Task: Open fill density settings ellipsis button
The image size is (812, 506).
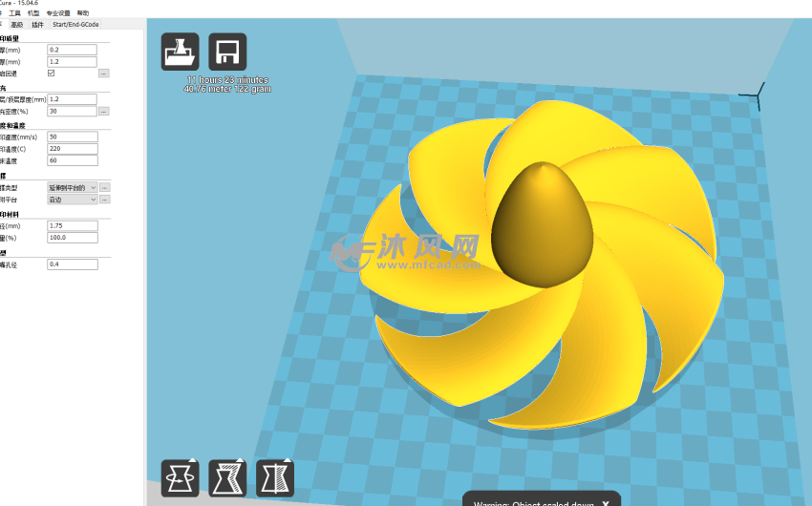Action: (104, 111)
